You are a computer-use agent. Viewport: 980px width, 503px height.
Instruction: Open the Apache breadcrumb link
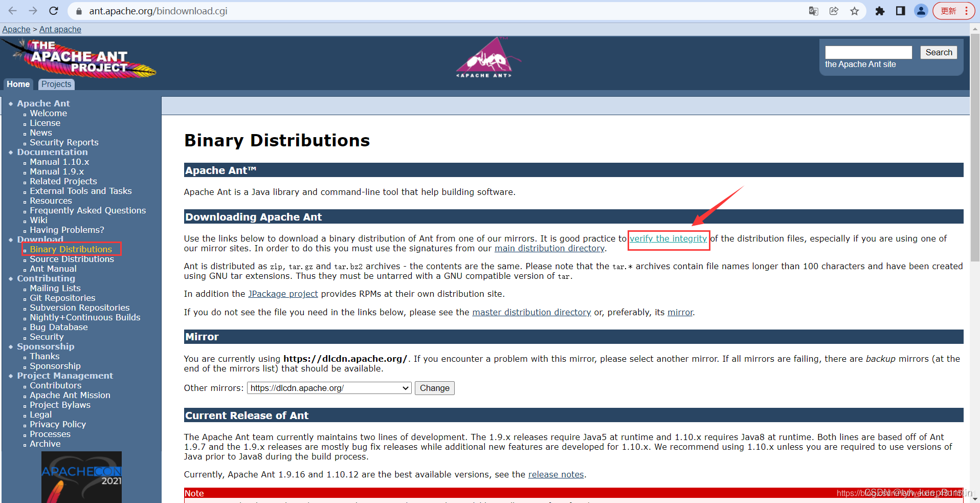(16, 29)
